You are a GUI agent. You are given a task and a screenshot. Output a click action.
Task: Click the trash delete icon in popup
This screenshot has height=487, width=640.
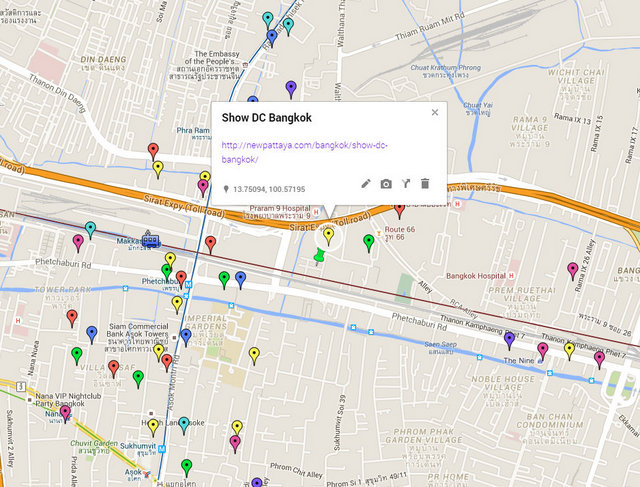point(425,184)
